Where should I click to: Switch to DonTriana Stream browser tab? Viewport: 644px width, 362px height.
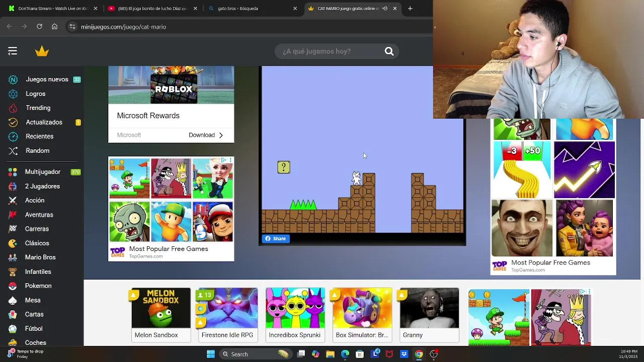[52, 9]
